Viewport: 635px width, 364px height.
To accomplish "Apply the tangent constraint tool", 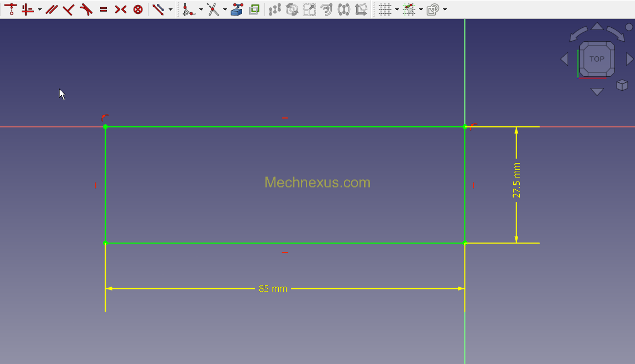I will (86, 9).
